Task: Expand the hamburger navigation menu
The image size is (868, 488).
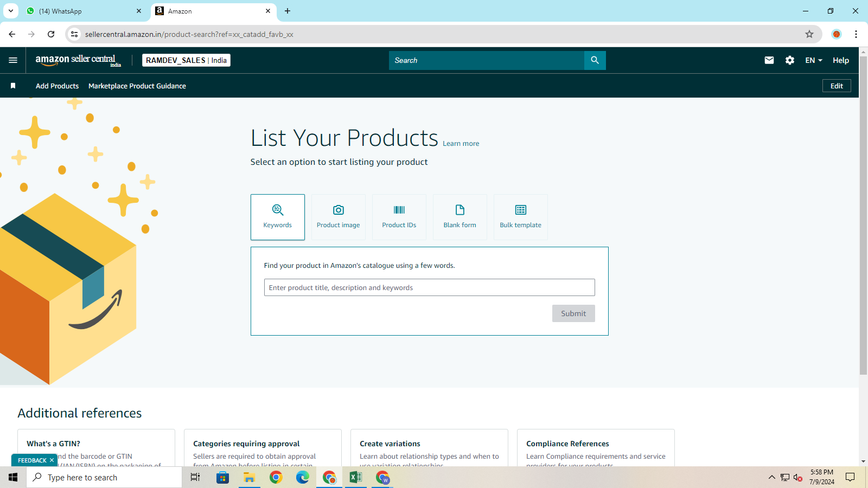Action: pyautogui.click(x=13, y=60)
